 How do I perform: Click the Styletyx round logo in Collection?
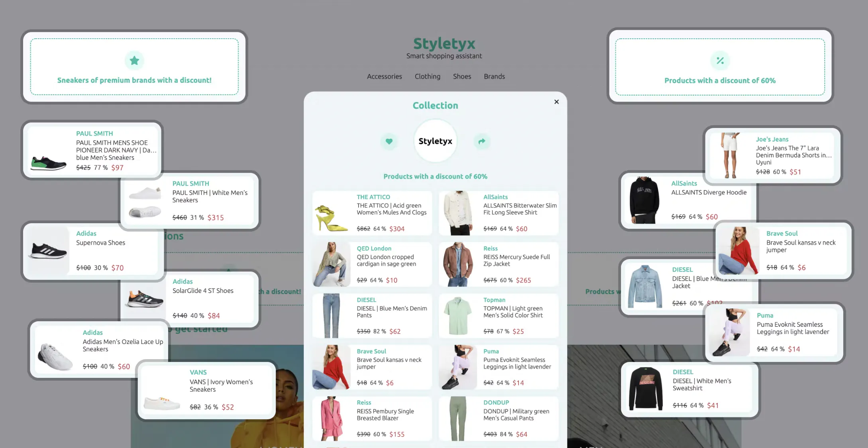click(x=435, y=141)
